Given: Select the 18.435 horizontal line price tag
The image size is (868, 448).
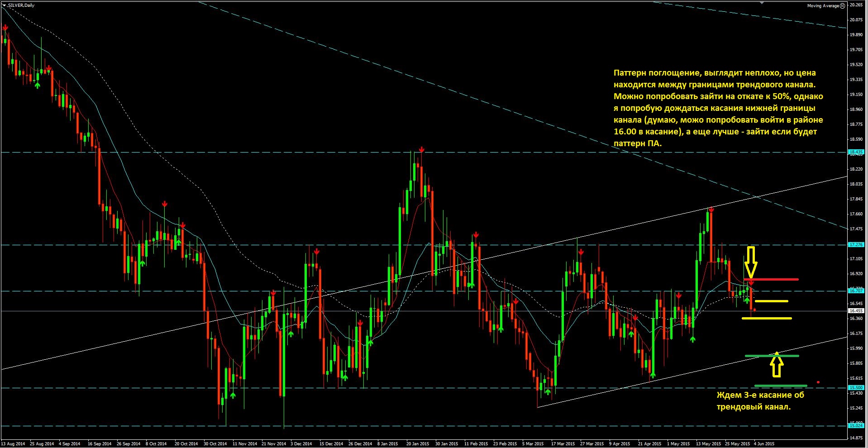Looking at the screenshot, I should pos(856,152).
